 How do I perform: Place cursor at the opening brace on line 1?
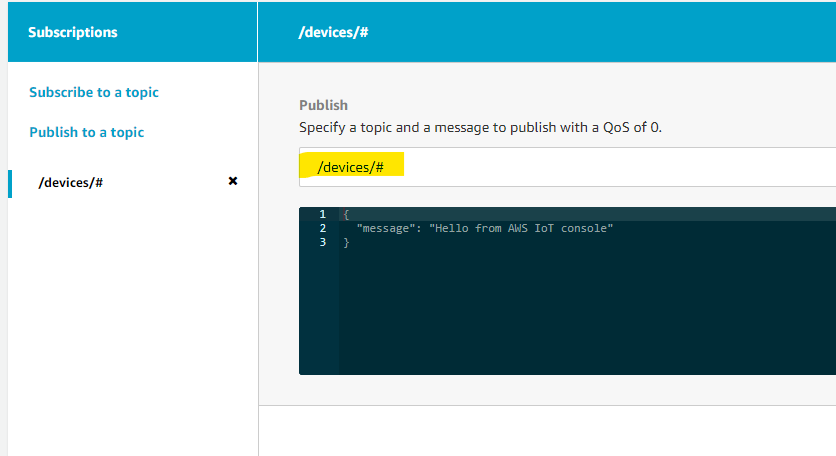pyautogui.click(x=345, y=215)
